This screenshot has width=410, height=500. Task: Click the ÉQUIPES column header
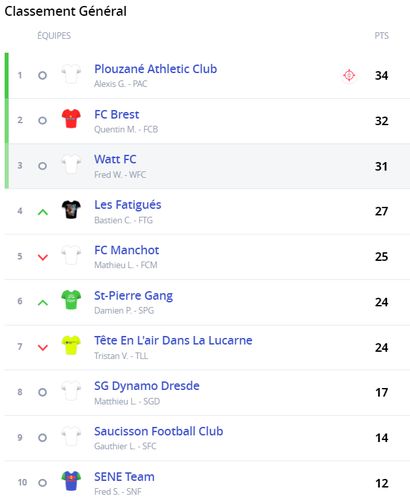[x=54, y=36]
